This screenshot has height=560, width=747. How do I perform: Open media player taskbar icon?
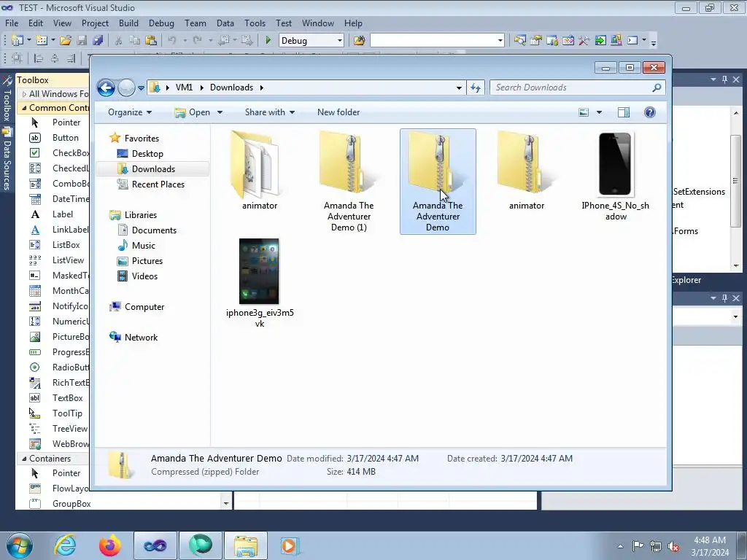(290, 545)
